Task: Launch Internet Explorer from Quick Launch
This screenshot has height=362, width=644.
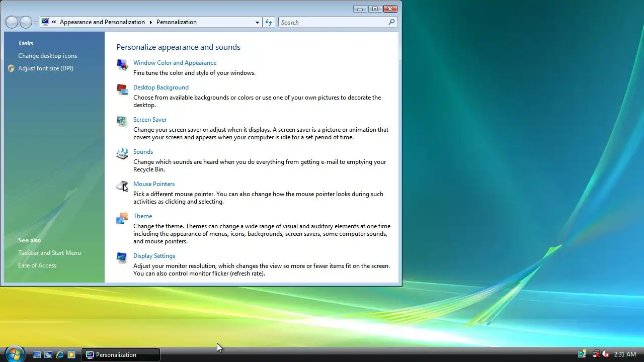Action: coord(60,354)
